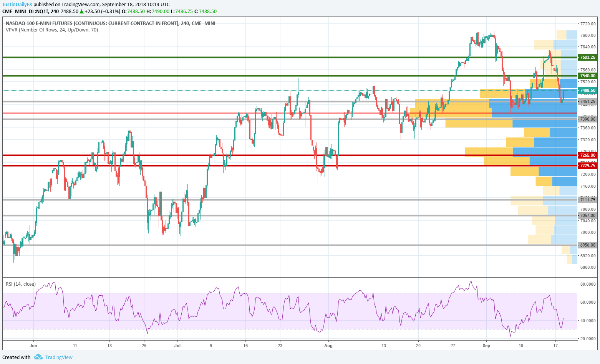The image size is (600, 364).
Task: Click the 7200.00 price axis value
Action: pos(588,174)
